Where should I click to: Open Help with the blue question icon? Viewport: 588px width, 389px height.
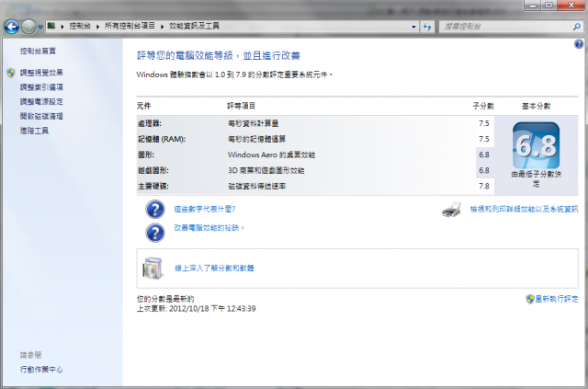coord(579,44)
